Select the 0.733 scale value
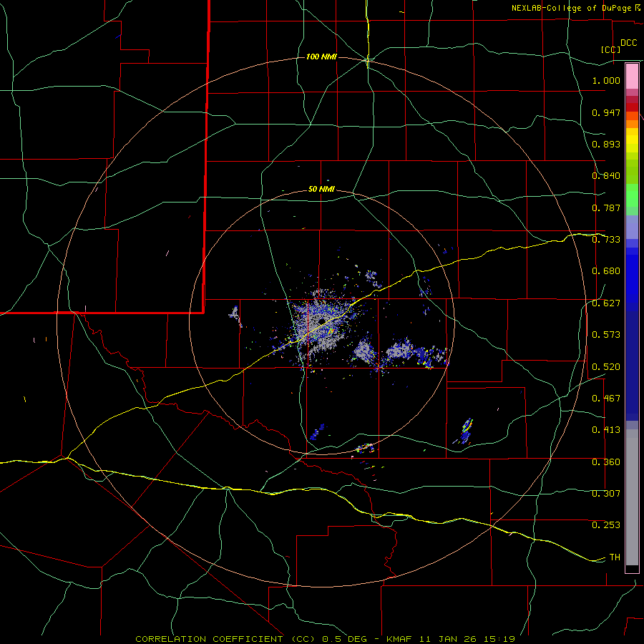644x644 pixels. point(606,240)
